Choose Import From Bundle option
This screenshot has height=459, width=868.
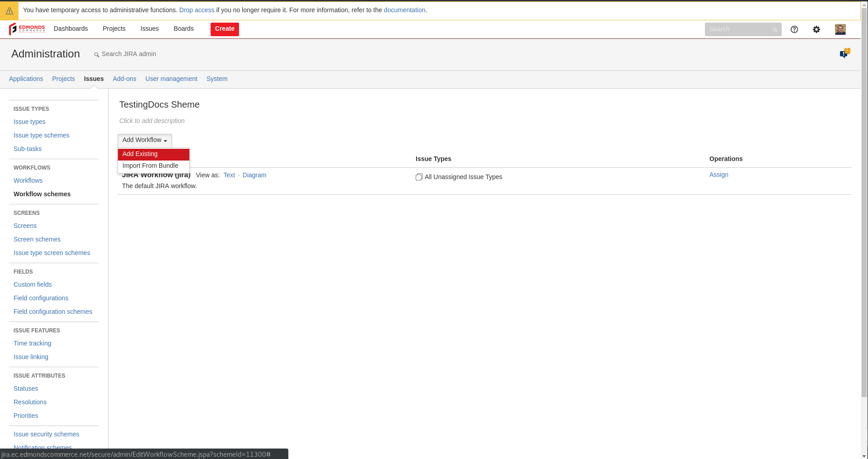[x=154, y=166]
